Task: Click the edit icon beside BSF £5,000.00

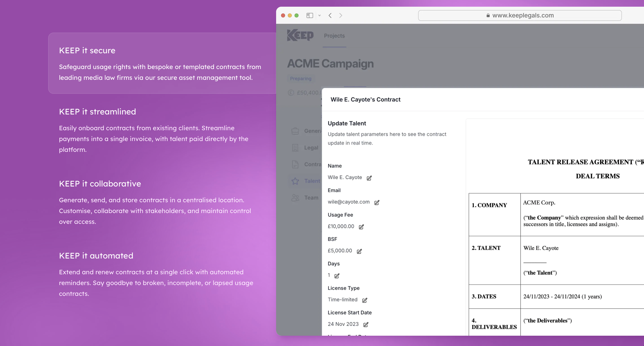Action: 359,251
